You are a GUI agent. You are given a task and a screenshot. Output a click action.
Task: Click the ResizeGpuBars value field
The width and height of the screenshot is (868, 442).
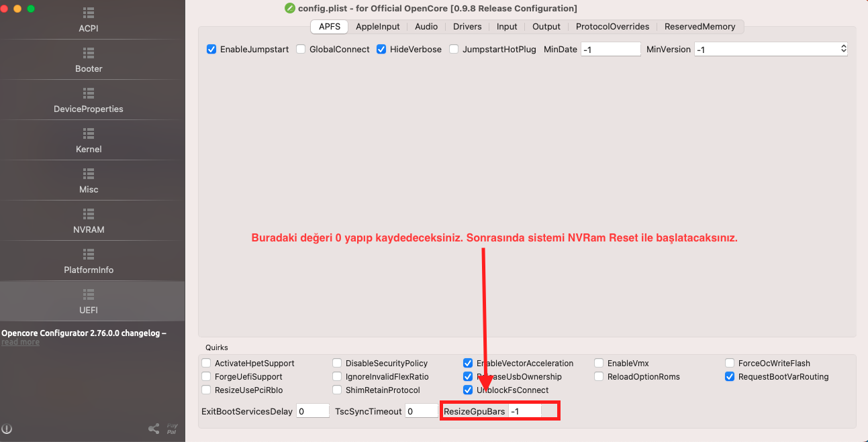coord(524,411)
